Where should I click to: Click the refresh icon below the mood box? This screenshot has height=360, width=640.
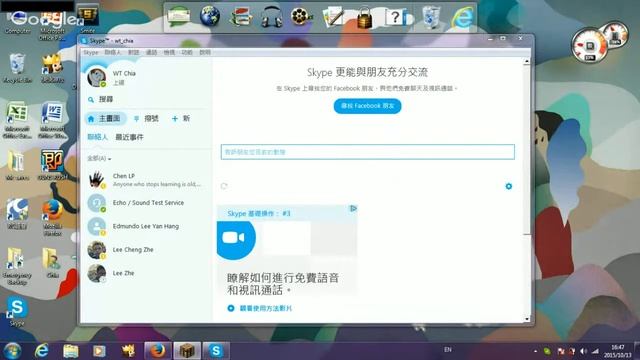pyautogui.click(x=224, y=186)
